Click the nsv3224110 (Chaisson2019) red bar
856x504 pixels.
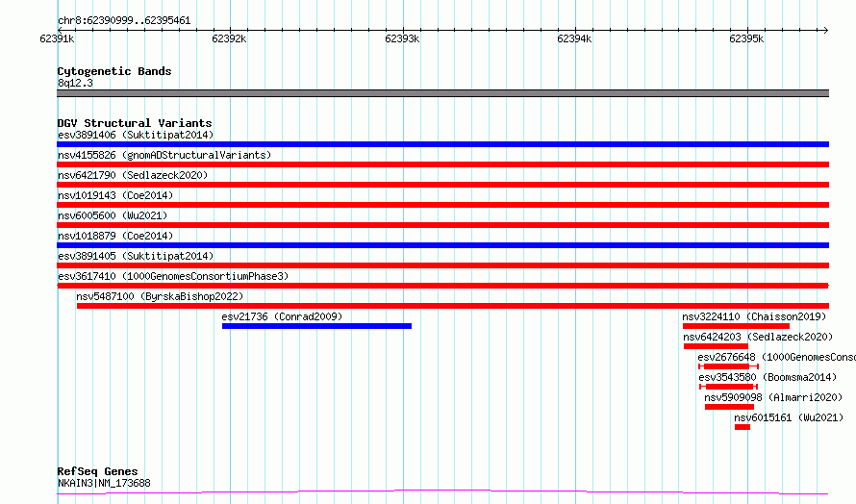[x=736, y=326]
